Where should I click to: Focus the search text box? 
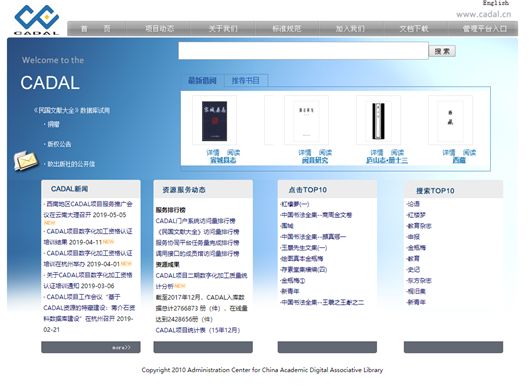click(303, 51)
